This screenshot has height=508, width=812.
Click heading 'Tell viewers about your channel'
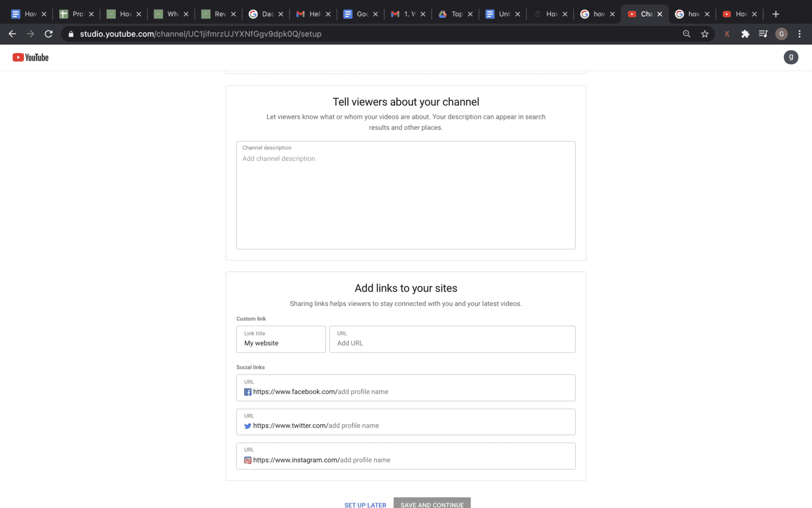[x=406, y=102]
